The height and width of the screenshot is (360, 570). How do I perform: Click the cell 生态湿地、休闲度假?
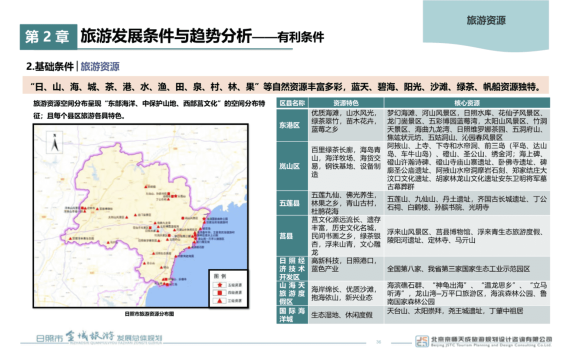(346, 315)
